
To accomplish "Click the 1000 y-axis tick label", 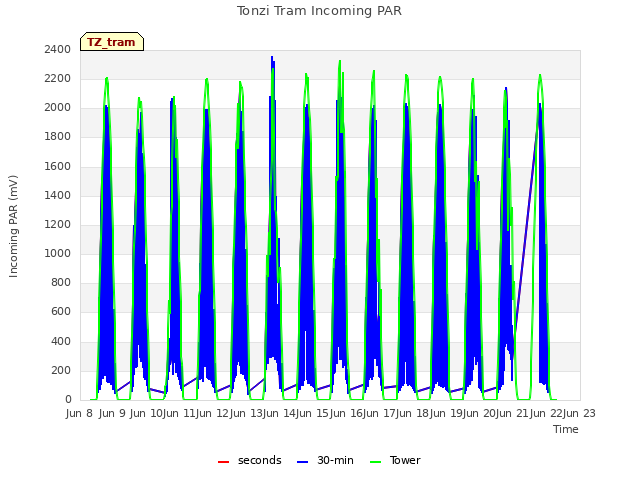I will [58, 253].
